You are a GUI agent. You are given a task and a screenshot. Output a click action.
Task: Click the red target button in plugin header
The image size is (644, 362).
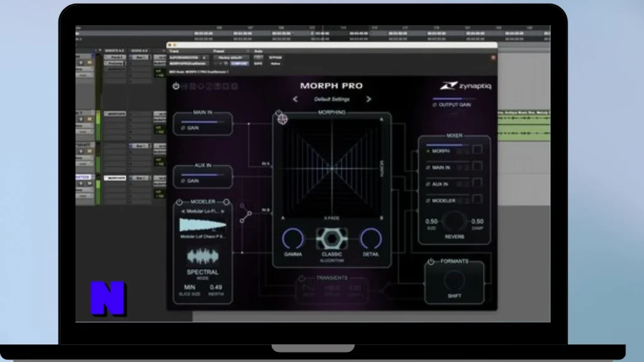pyautogui.click(x=493, y=57)
